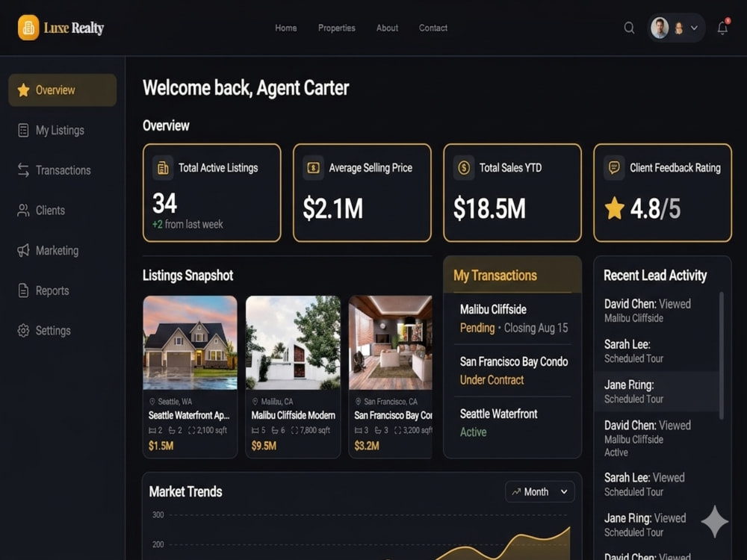Click the San Francisco, CA location pin icon
Viewport: 747px width, 560px height.
tap(358, 402)
